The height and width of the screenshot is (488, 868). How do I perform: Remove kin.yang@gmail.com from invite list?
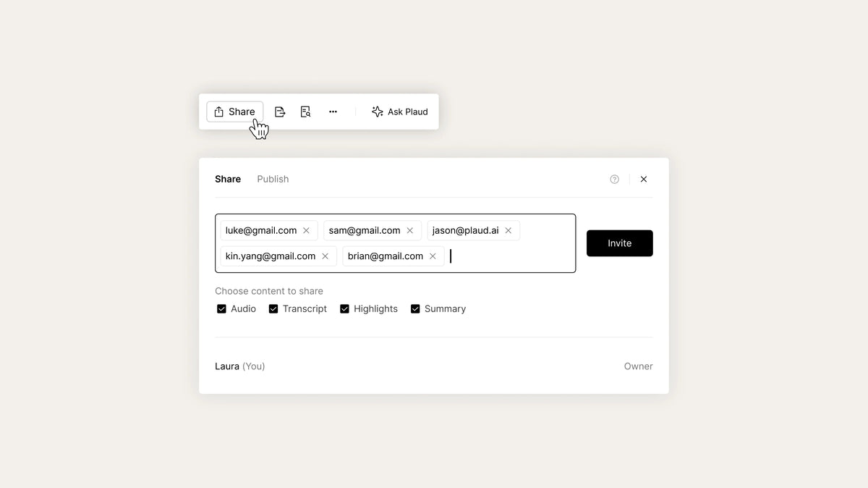click(x=325, y=256)
